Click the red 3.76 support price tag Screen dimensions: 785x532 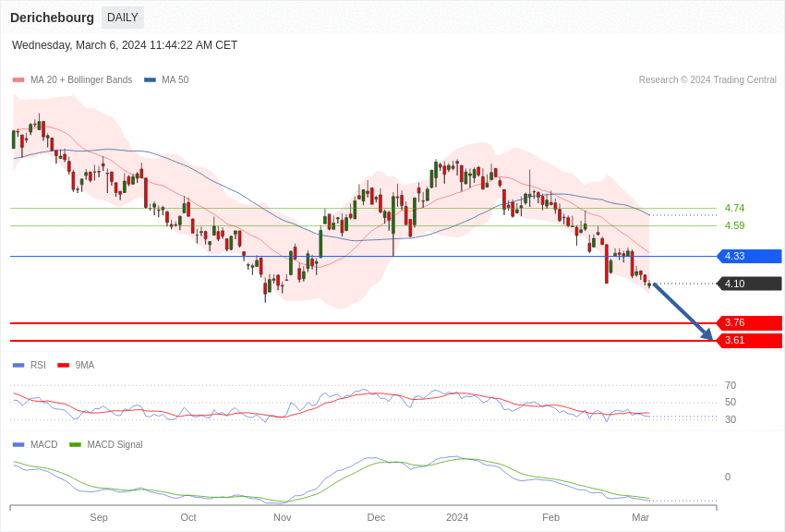749,323
